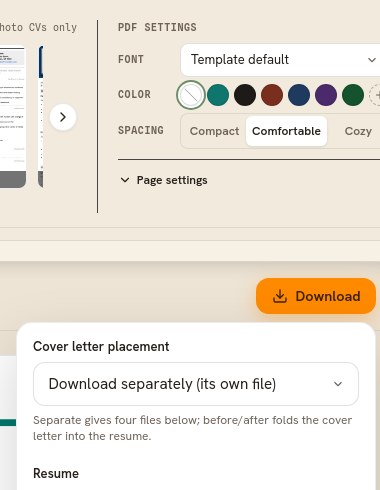Click the 'Separate gives four files below' hint
380x490 pixels.
coord(192,428)
